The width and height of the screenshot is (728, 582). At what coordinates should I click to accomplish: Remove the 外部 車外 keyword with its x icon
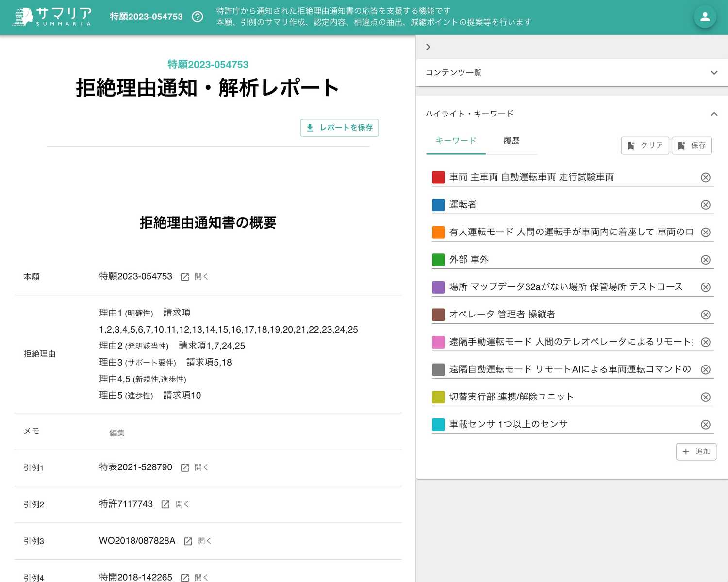tap(705, 259)
